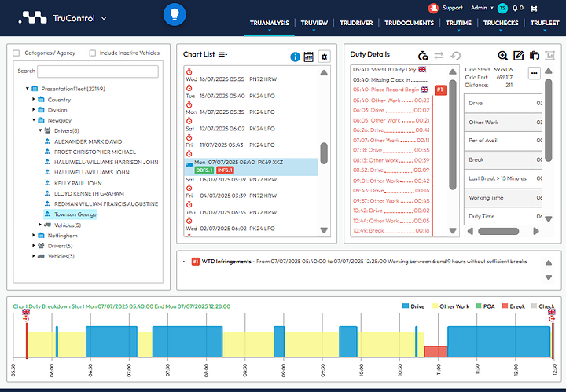Show Chart List information icon
This screenshot has height=392, width=566.
coord(295,57)
